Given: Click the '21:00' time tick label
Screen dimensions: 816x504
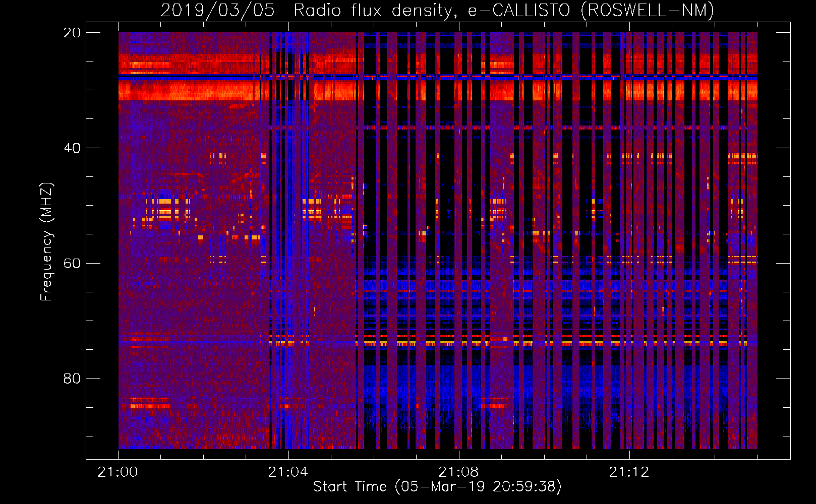Looking at the screenshot, I should [x=118, y=472].
